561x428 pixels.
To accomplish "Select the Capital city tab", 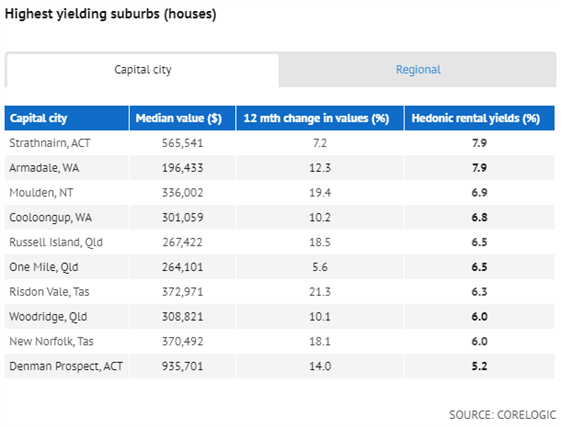I will [x=142, y=69].
